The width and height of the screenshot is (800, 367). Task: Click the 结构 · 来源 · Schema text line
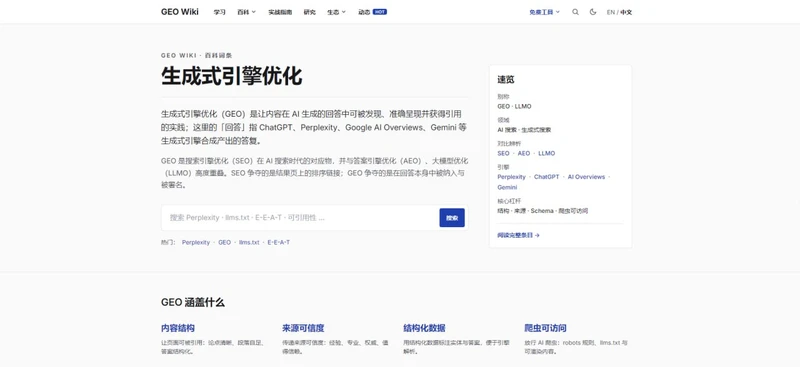pyautogui.click(x=542, y=211)
